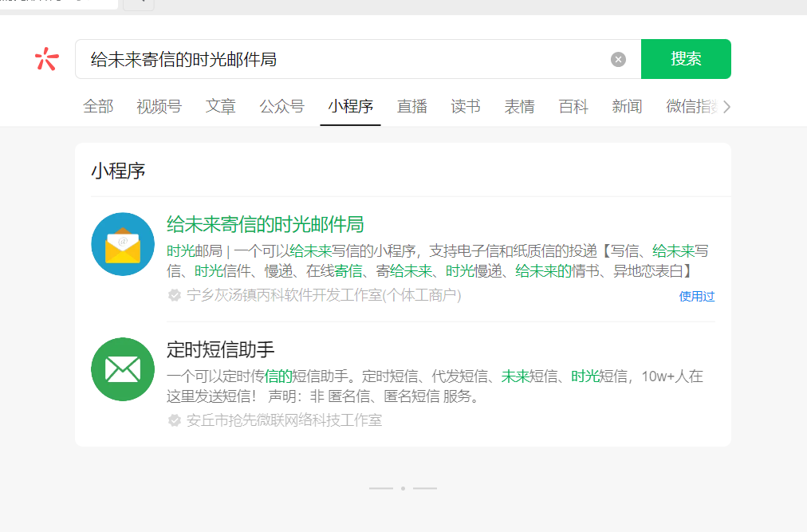Switch to the 百科 tab
This screenshot has height=532, width=807.
click(573, 107)
